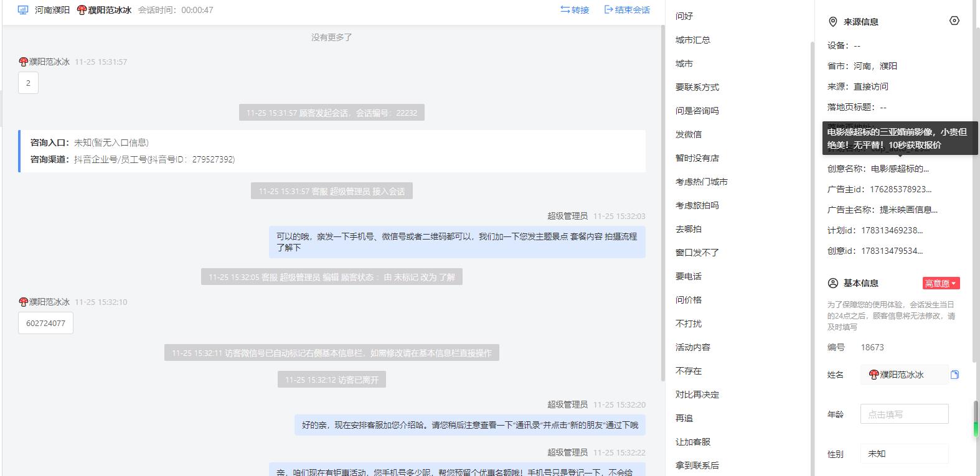Click the 结束会话 end session button
Viewport: 980px width, 476px height.
point(627,10)
